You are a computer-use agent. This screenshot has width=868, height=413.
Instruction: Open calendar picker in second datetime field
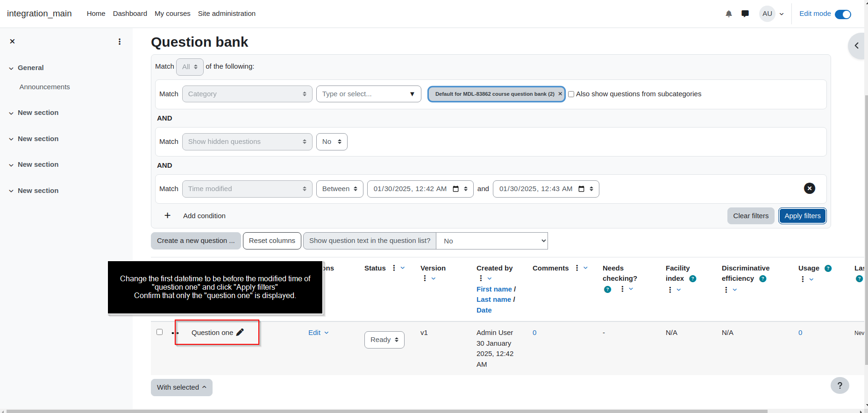click(582, 189)
